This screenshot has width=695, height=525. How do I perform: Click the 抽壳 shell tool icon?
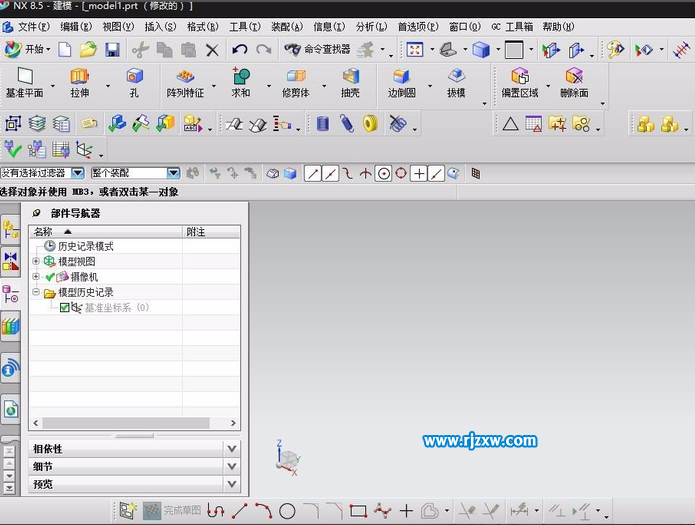[350, 83]
